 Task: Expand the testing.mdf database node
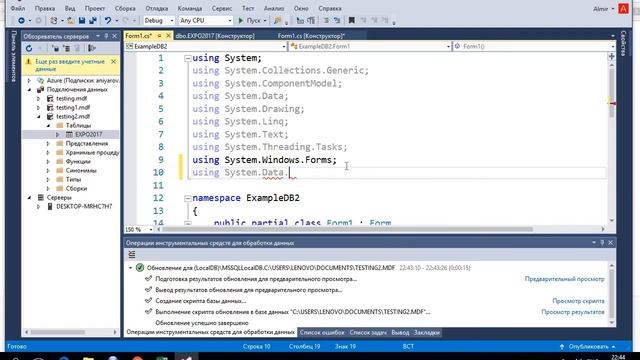[x=39, y=98]
